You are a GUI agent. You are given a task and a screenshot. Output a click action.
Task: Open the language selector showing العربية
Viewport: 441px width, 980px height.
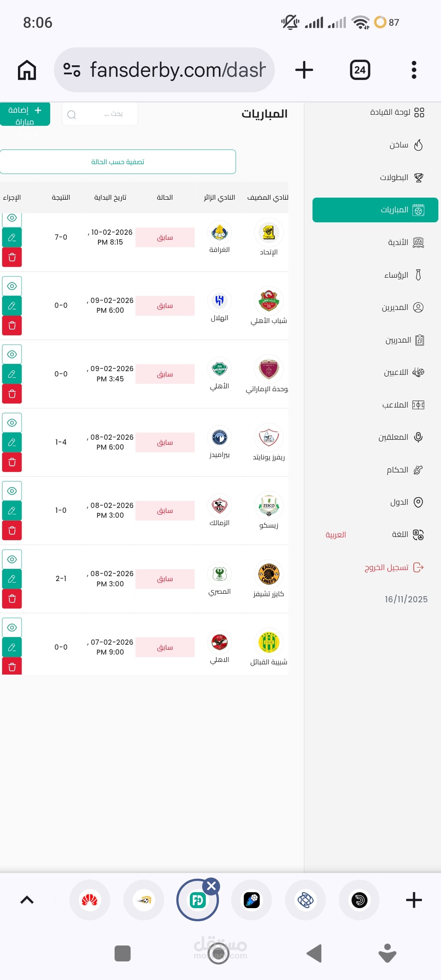(336, 535)
